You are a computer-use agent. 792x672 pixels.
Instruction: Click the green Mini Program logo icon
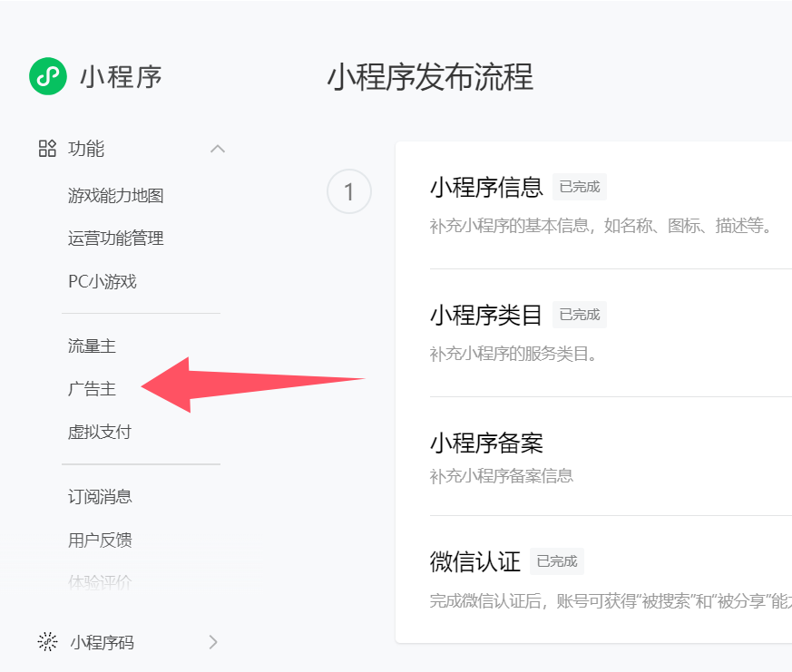coord(48,76)
